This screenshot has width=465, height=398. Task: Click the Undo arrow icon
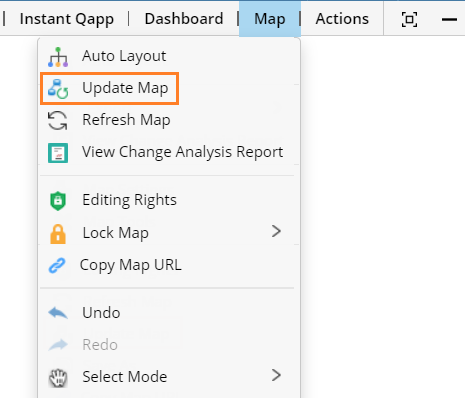pos(58,313)
